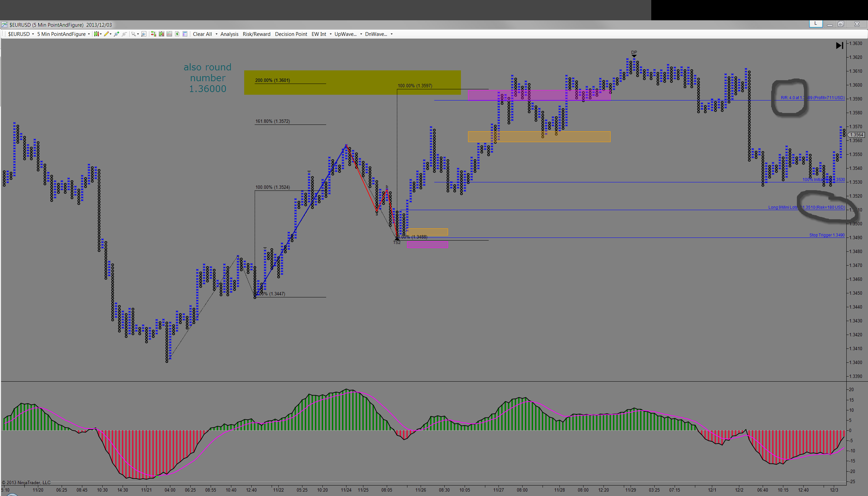
Task: Click the Stop Trigger 1.3490 label
Action: (827, 235)
